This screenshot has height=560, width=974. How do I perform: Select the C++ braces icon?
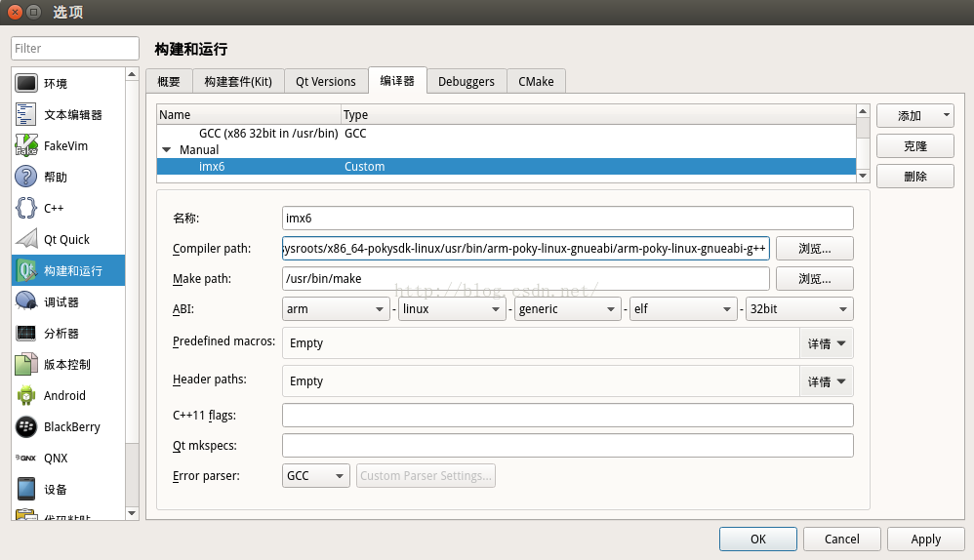coord(26,208)
